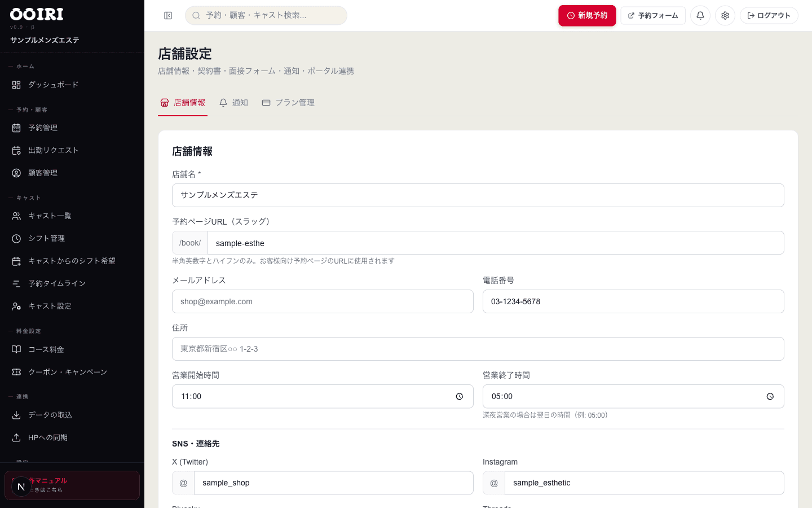Click the 営業開始時間 11:00 field
Image resolution: width=812 pixels, height=508 pixels.
pos(323,396)
